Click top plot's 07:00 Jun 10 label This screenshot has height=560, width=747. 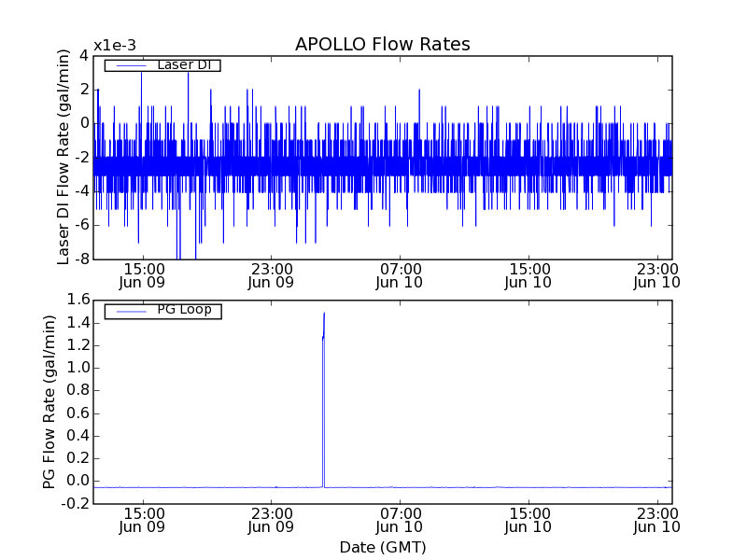[x=400, y=275]
